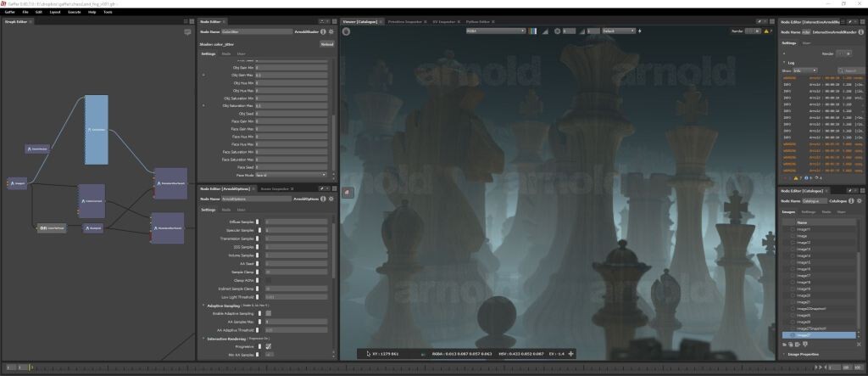The height and width of the screenshot is (376, 868).
Task: Toggle the AA Seed enable switch
Action: tap(258, 263)
